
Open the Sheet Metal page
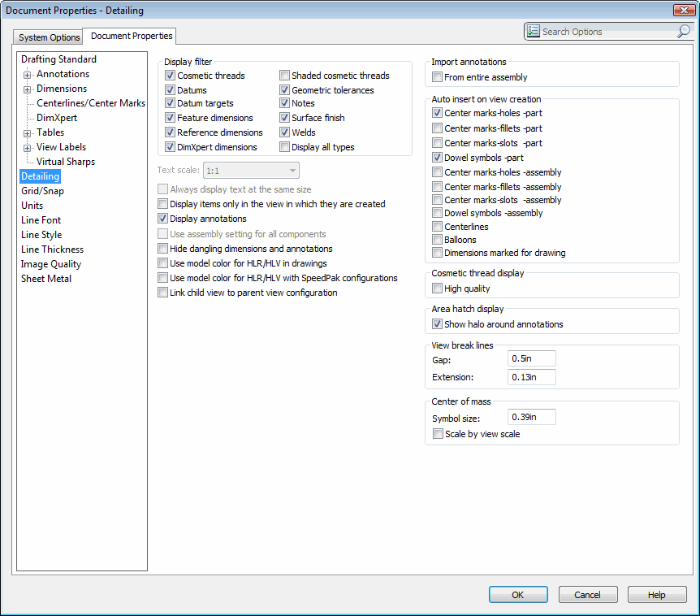pyautogui.click(x=46, y=279)
